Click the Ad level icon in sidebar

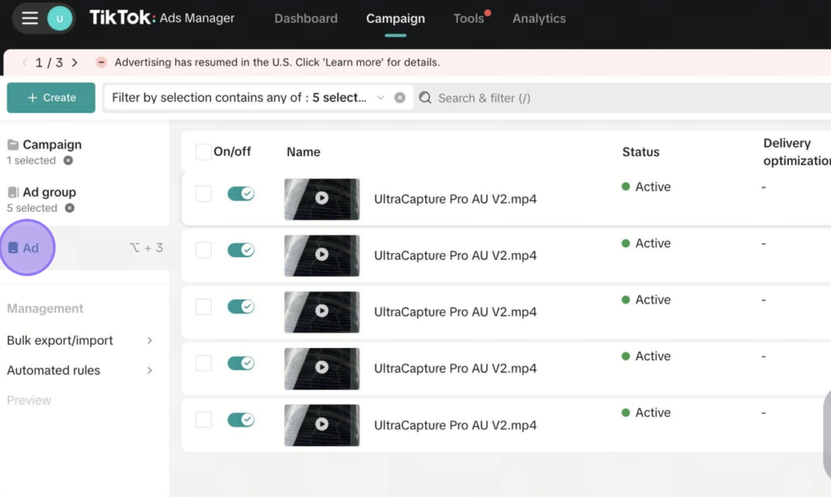pyautogui.click(x=13, y=248)
